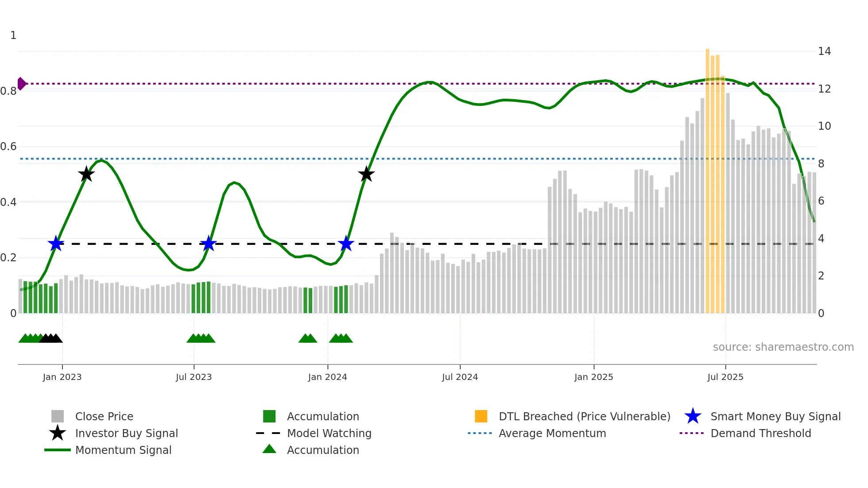Click the orange DTL Breached legend swatch
The height and width of the screenshot is (488, 868).
tap(481, 417)
